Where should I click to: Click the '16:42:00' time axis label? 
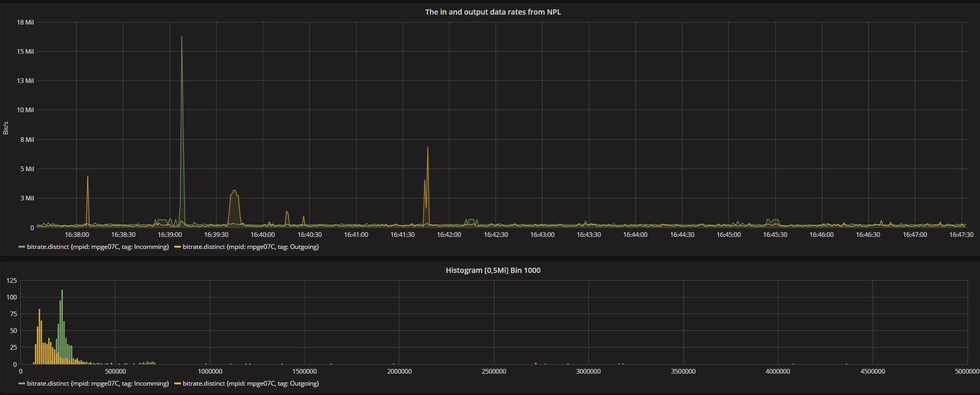(x=449, y=235)
